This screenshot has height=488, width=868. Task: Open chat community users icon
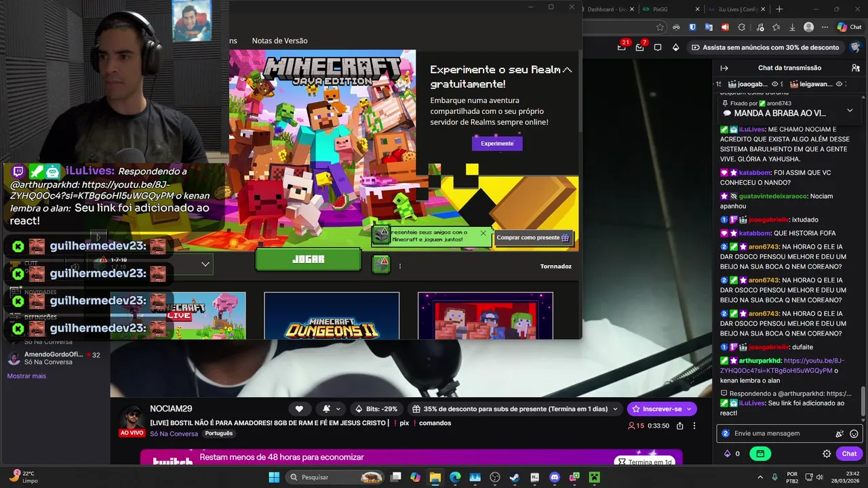856,68
